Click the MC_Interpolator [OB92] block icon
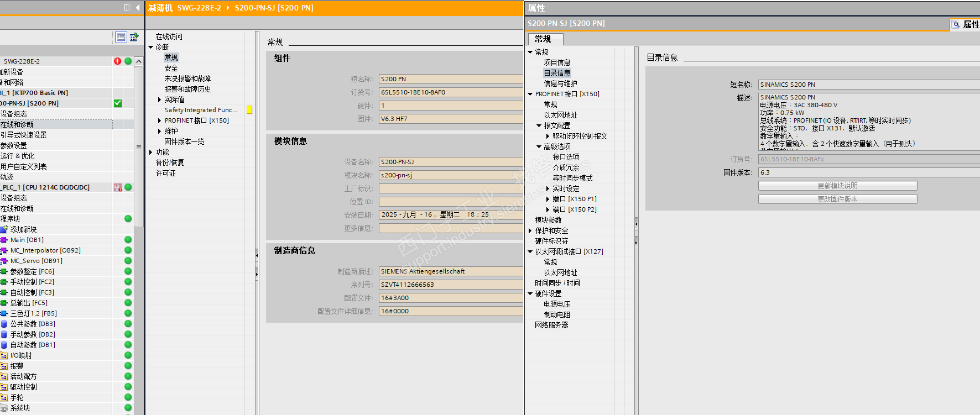980x415 pixels. tap(4, 250)
